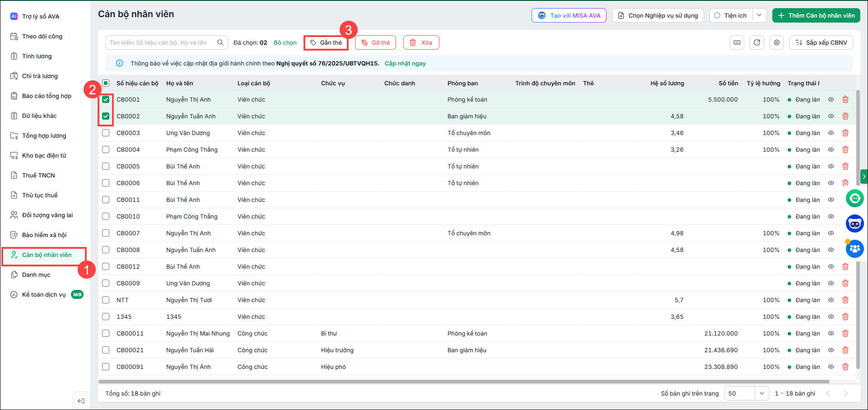Open Sắp xếp CBNV sorting options
Viewport: 868px width, 410px height.
[x=821, y=42]
